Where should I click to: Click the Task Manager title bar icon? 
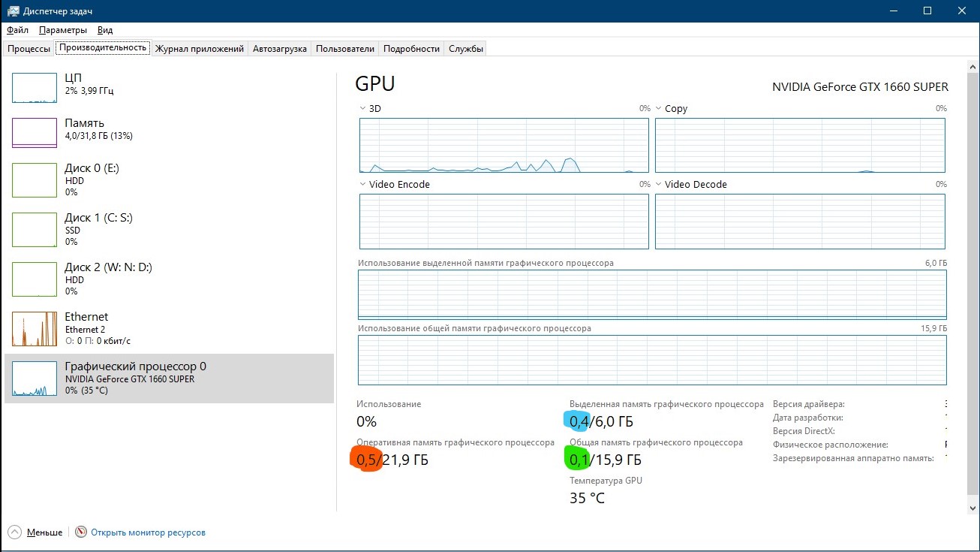(x=13, y=11)
